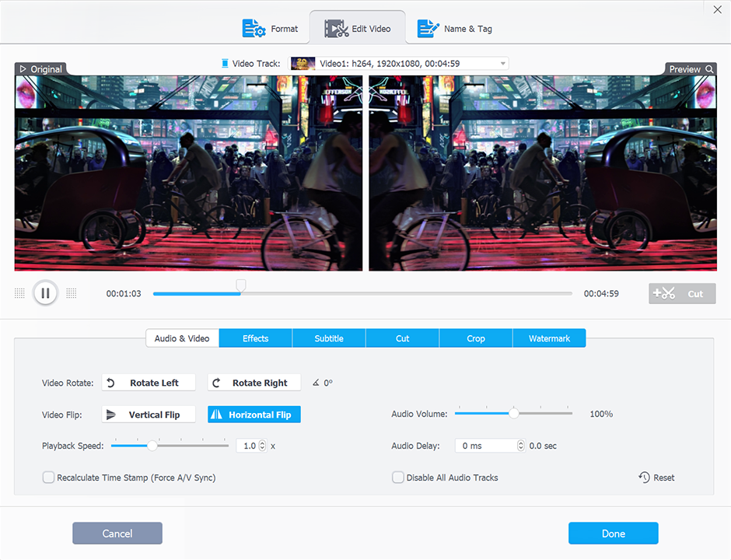Click the Playback Speed stepper arrows
Viewport: 731px width, 560px height.
click(263, 446)
